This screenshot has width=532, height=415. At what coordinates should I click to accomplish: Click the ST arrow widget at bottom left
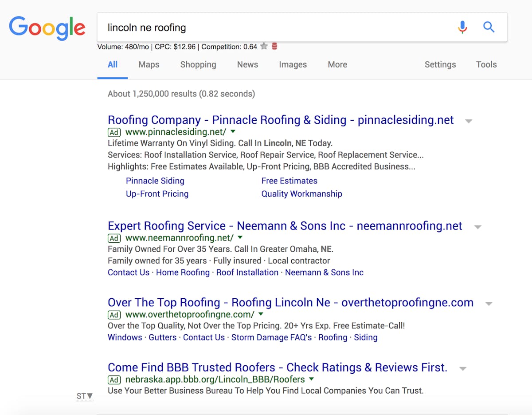[85, 396]
